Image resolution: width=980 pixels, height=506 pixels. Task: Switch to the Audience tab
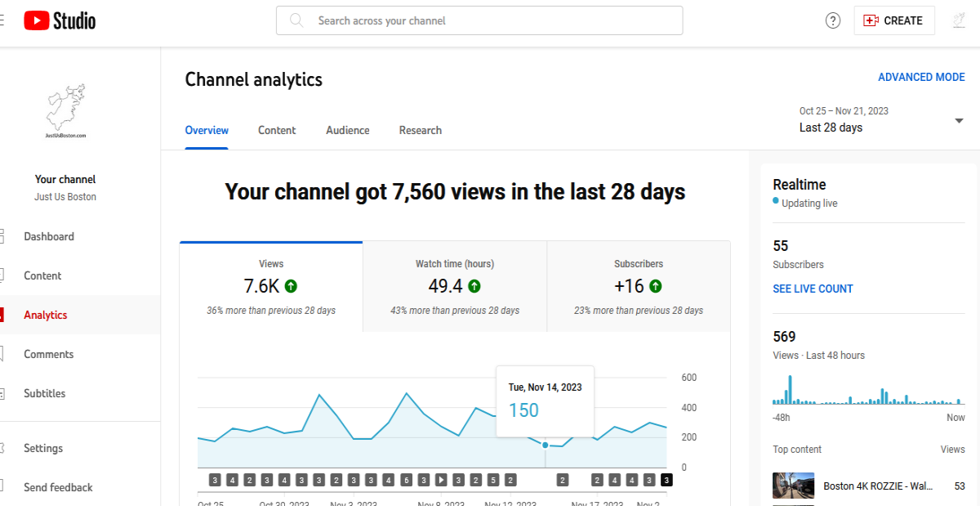348,131
